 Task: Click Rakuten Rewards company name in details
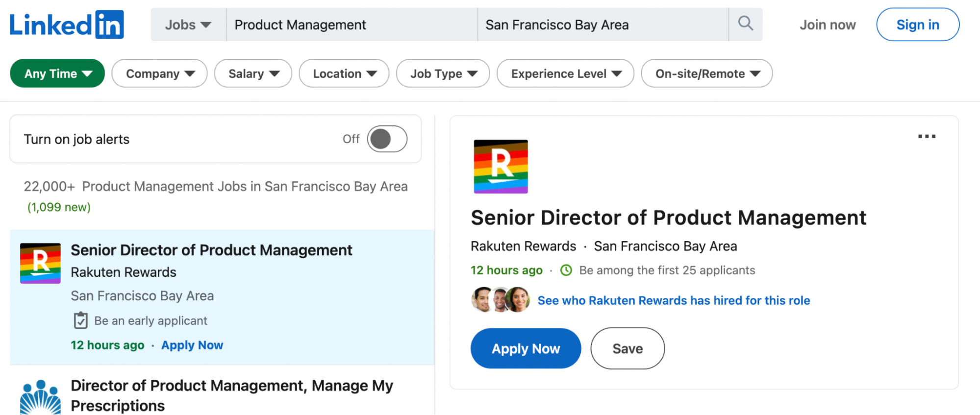click(x=523, y=246)
